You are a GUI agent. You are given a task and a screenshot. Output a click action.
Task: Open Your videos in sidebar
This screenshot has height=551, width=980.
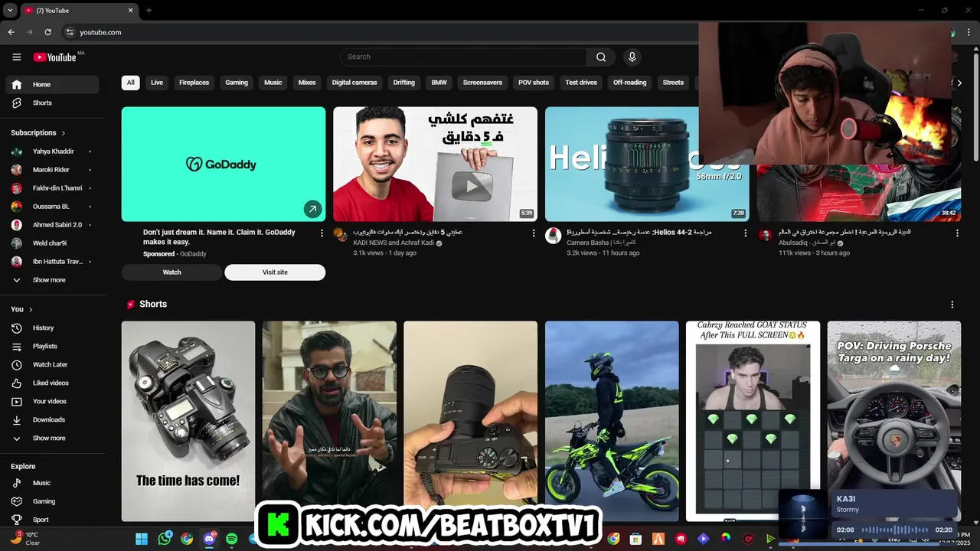(x=52, y=401)
